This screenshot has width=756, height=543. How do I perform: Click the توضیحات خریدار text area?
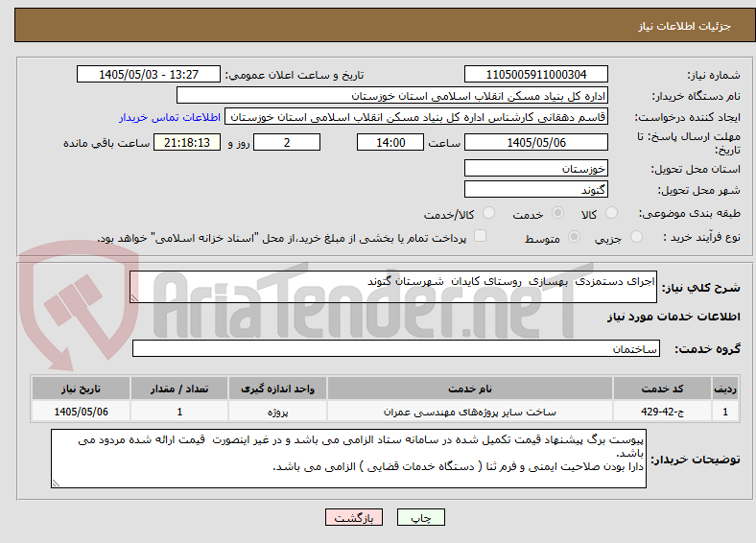[348, 459]
